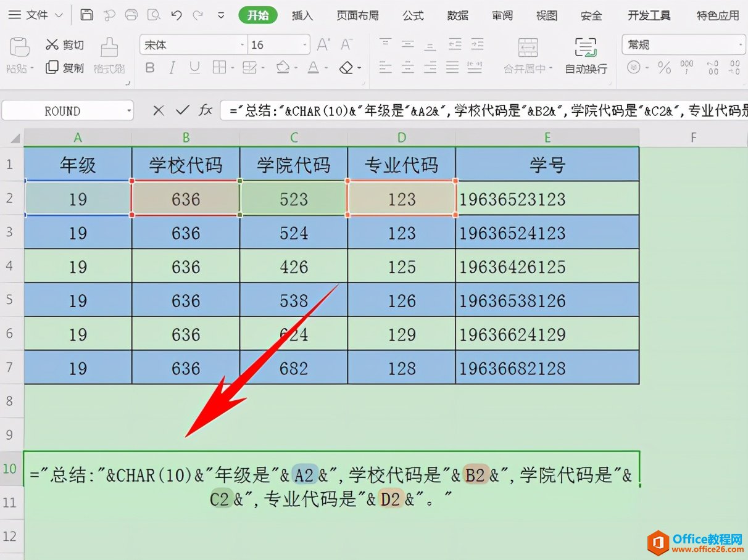Open the number format 常规 dropdown
This screenshot has width=748, height=560.
(741, 45)
